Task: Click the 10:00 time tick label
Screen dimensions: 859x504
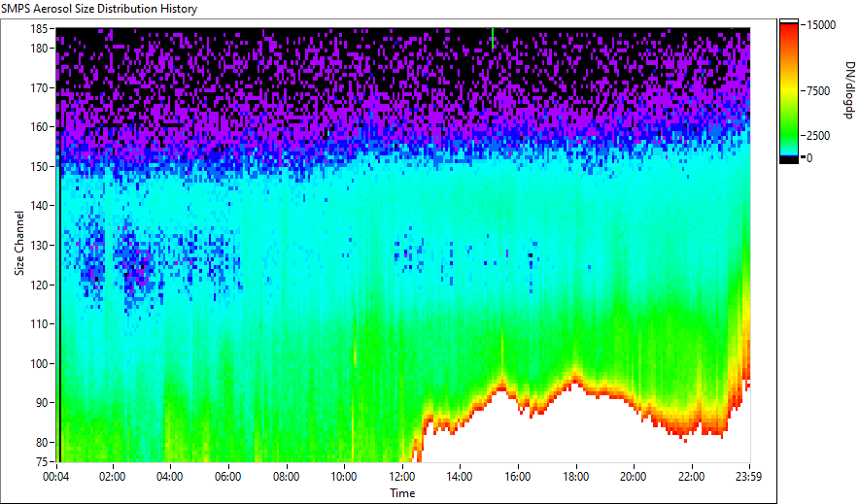Action: point(343,477)
